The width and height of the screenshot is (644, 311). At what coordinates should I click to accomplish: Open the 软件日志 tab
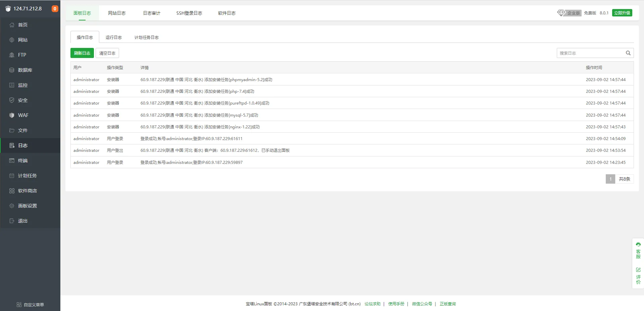point(227,13)
